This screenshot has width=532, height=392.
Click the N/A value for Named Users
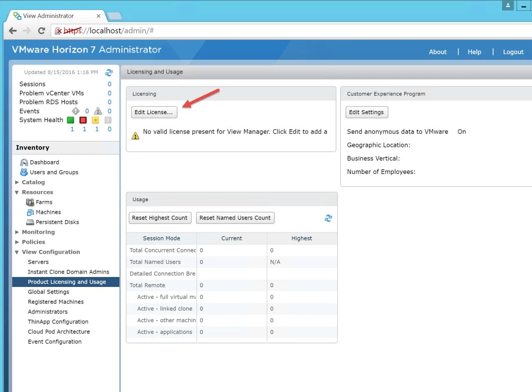click(x=275, y=262)
